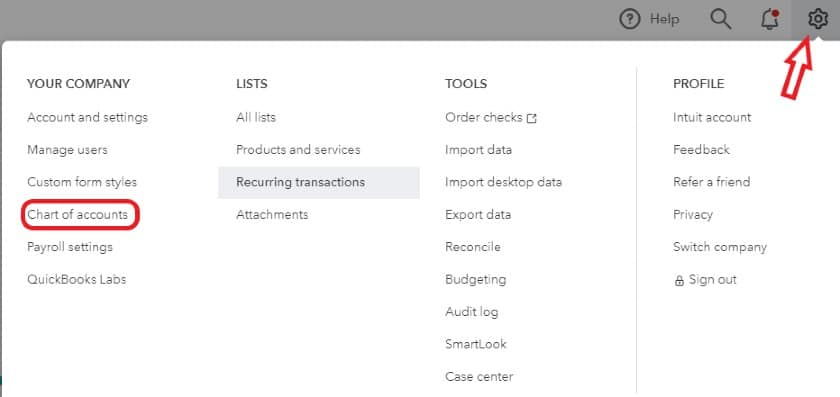Image resolution: width=840 pixels, height=397 pixels.
Task: Open the Help question mark icon
Action: [x=629, y=20]
